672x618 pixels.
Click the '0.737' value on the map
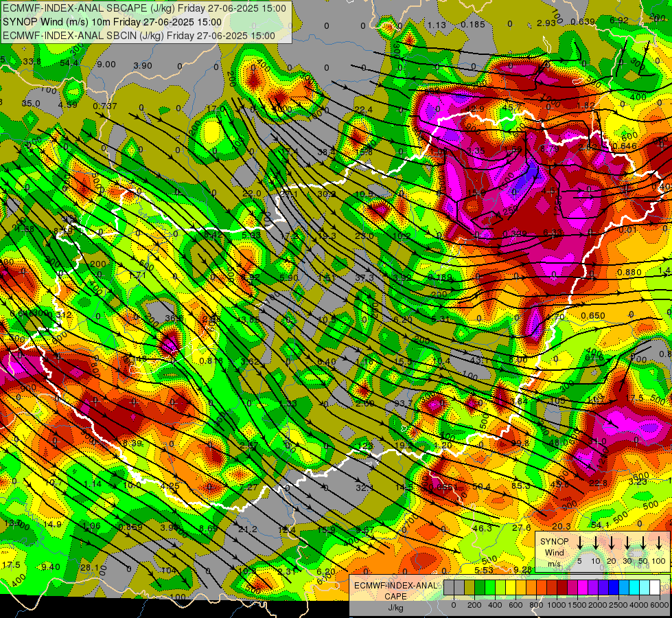[x=105, y=106]
